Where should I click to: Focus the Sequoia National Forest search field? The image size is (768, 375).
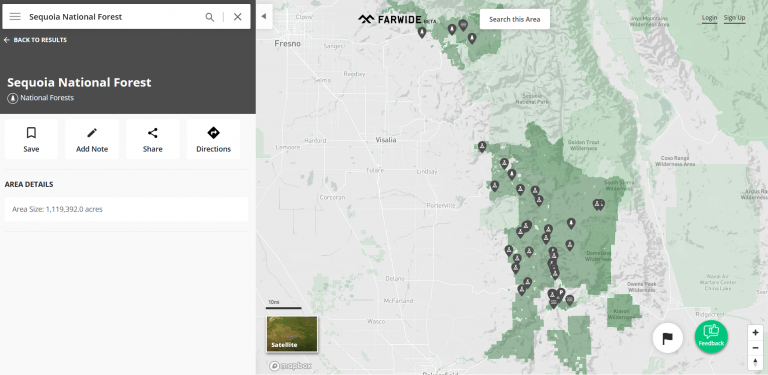click(114, 17)
